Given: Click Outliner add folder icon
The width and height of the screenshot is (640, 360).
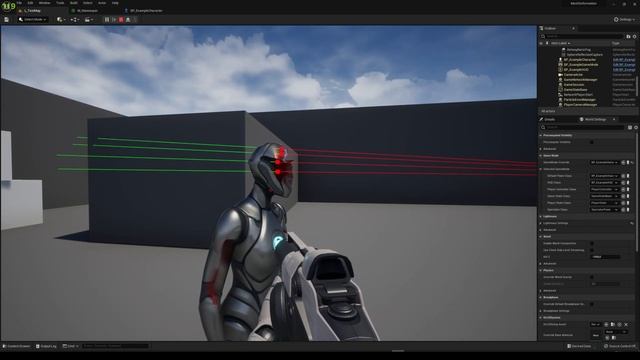Looking at the screenshot, I should pos(628,36).
